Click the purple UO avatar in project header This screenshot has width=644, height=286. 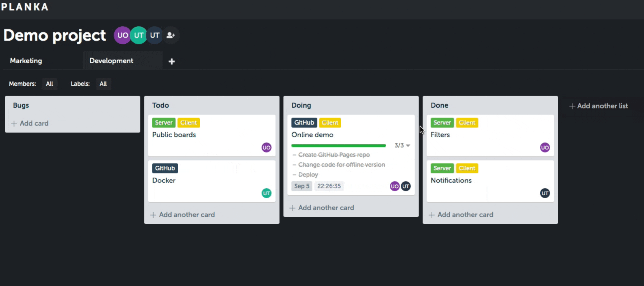(x=122, y=35)
